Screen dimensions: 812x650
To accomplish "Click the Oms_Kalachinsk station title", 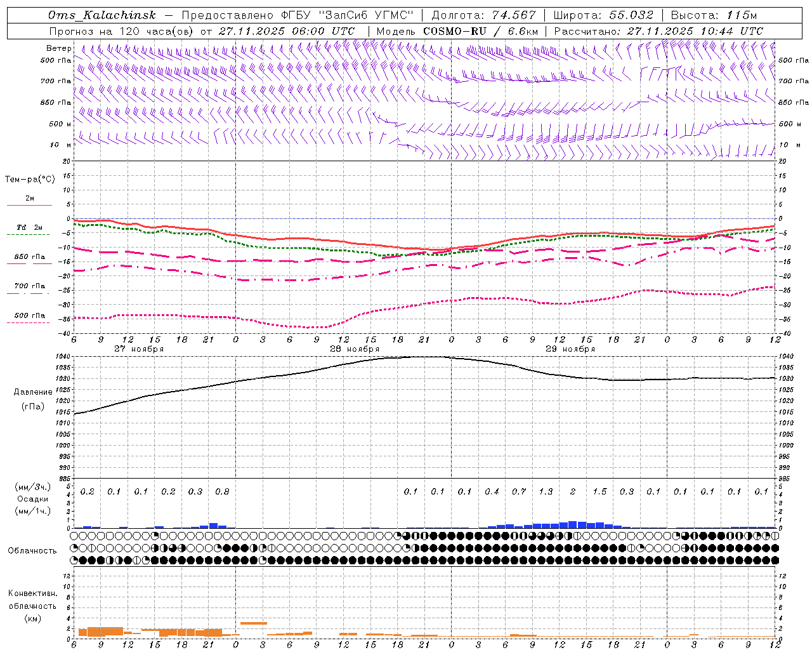I will pyautogui.click(x=101, y=15).
